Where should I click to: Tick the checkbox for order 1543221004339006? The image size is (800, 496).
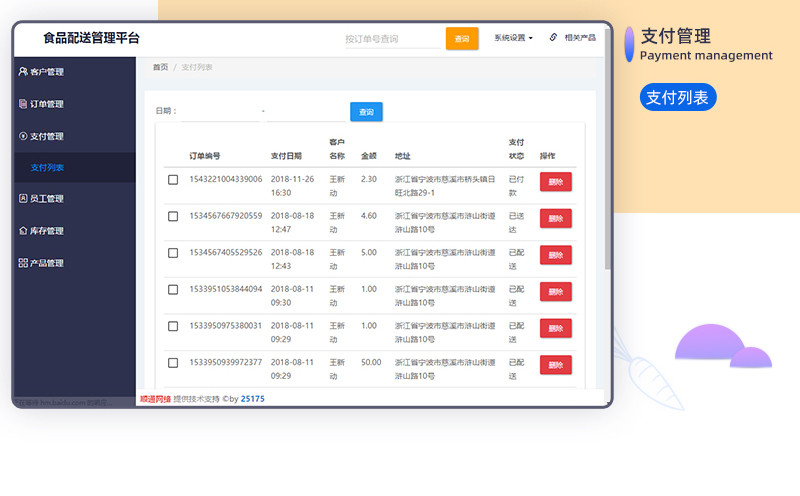point(173,180)
